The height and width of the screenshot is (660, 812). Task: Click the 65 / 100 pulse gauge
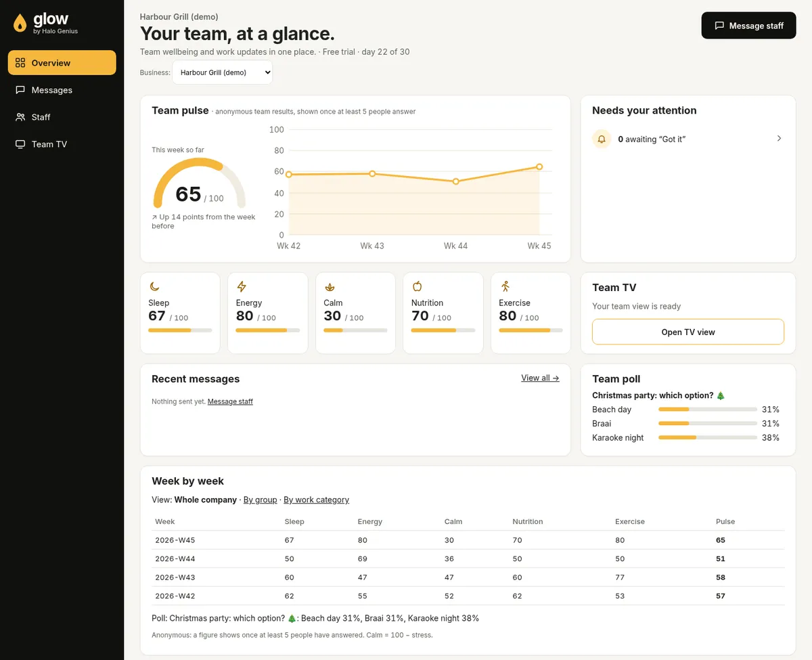coord(200,183)
